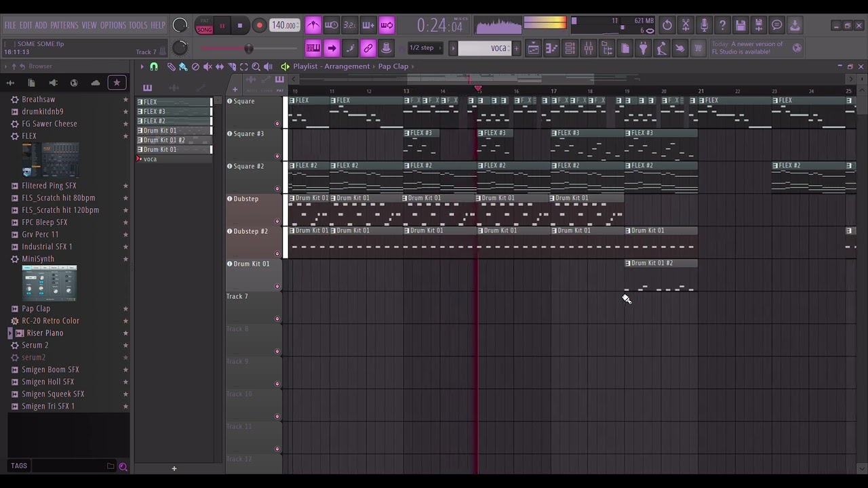The width and height of the screenshot is (868, 488).
Task: Toggle the favorites star tab in Browser
Action: pyautogui.click(x=117, y=83)
